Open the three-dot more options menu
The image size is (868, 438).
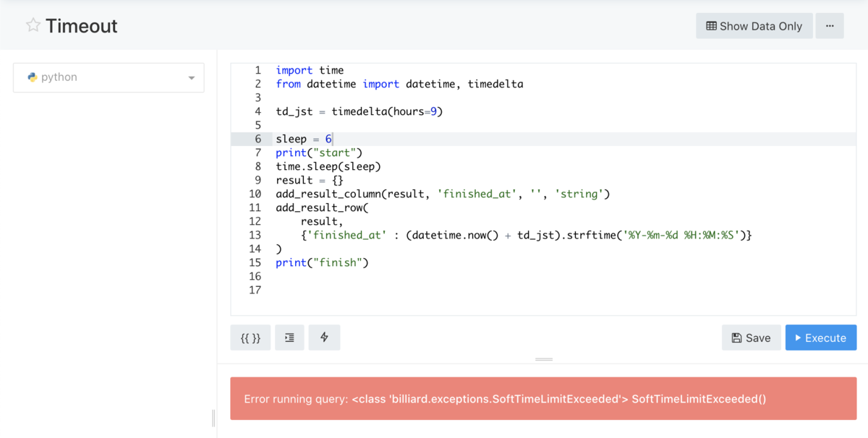830,26
